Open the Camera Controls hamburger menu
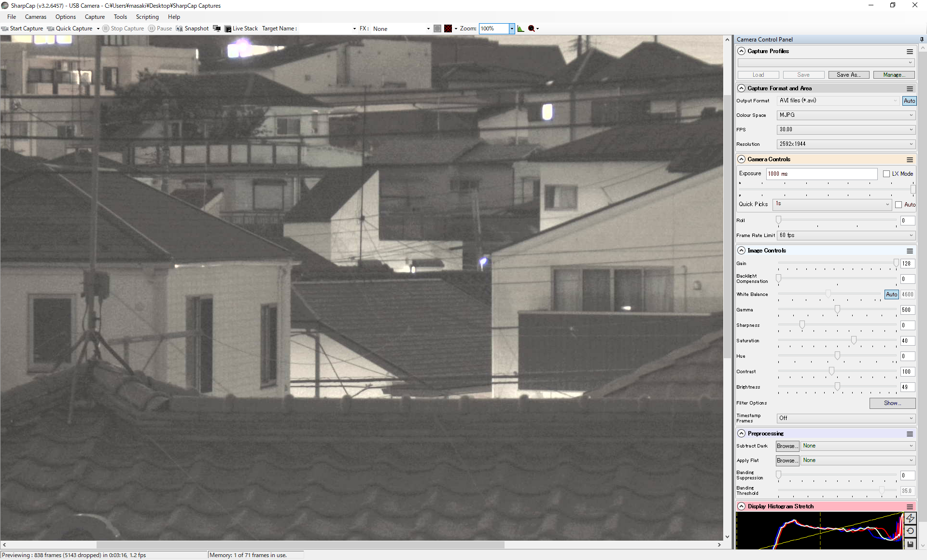Image resolution: width=927 pixels, height=560 pixels. click(910, 160)
